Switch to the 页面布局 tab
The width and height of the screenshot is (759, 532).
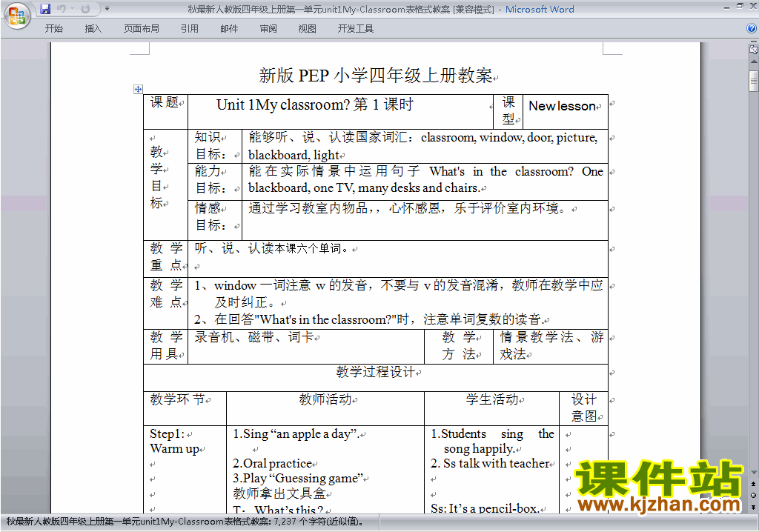point(142,29)
